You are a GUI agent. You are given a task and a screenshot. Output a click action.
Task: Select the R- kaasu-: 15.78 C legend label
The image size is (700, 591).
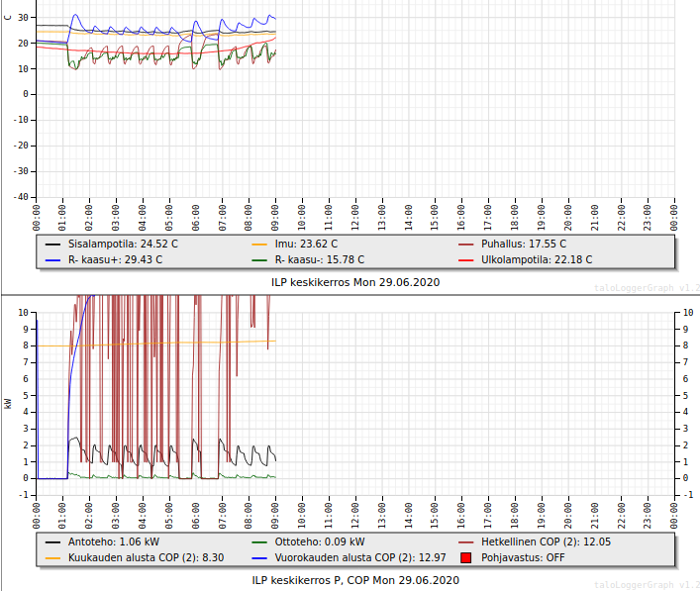pyautogui.click(x=320, y=259)
